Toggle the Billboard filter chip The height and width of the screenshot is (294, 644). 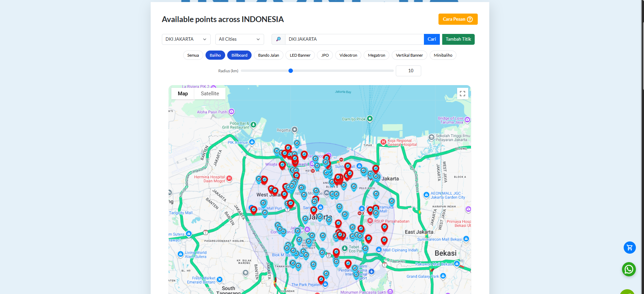(239, 55)
